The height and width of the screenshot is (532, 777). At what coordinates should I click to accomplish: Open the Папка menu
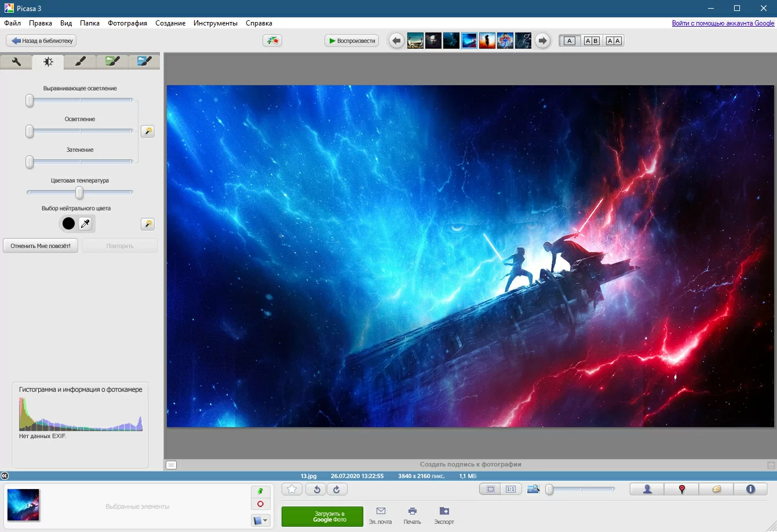tap(90, 23)
